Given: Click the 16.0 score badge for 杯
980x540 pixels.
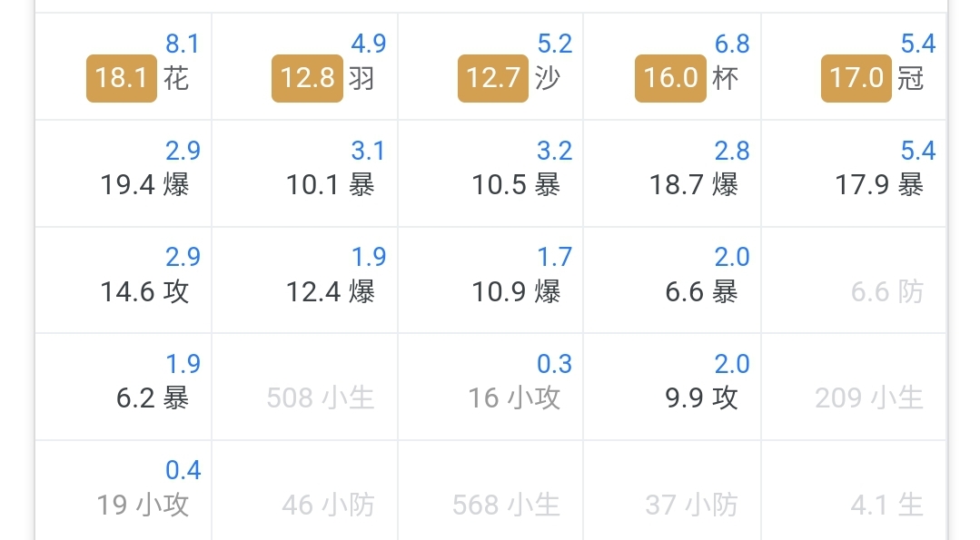Looking at the screenshot, I should tap(670, 78).
